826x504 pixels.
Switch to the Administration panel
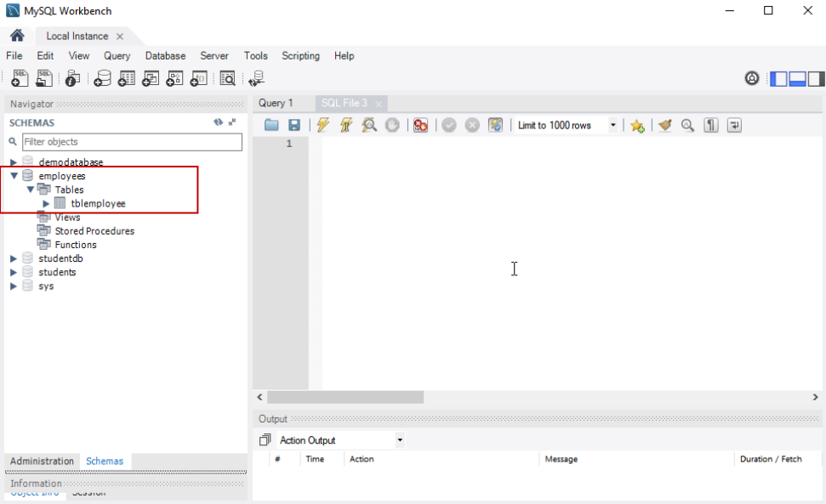click(42, 461)
